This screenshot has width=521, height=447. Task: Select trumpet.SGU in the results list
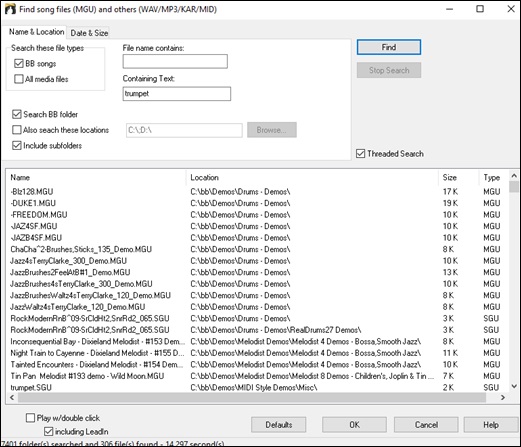(x=31, y=387)
